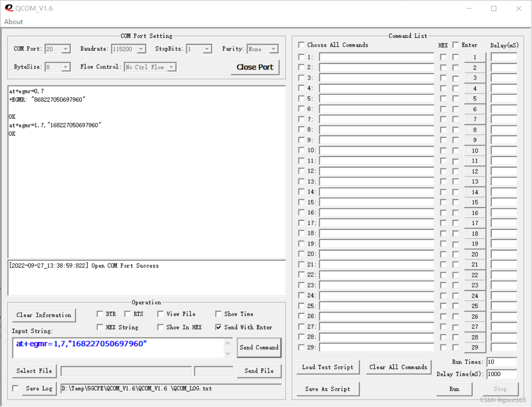Toggle the Enter header checkbox
Screen dimensions: 532x407
click(x=455, y=45)
